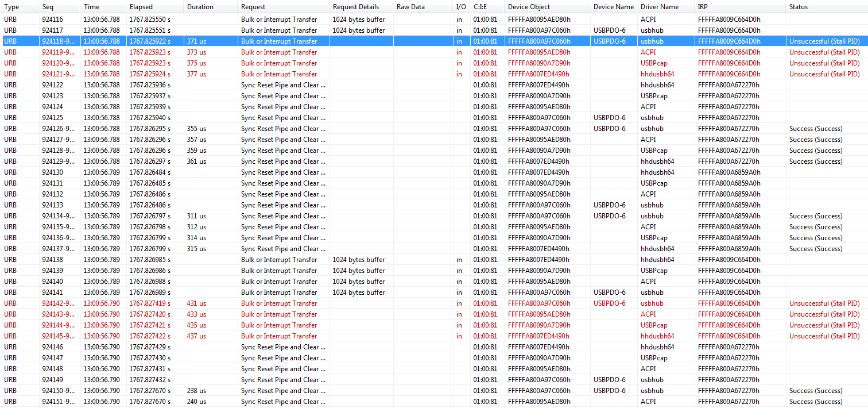Click the 433 us duration cell
This screenshot has width=868, height=408.
pos(211,314)
